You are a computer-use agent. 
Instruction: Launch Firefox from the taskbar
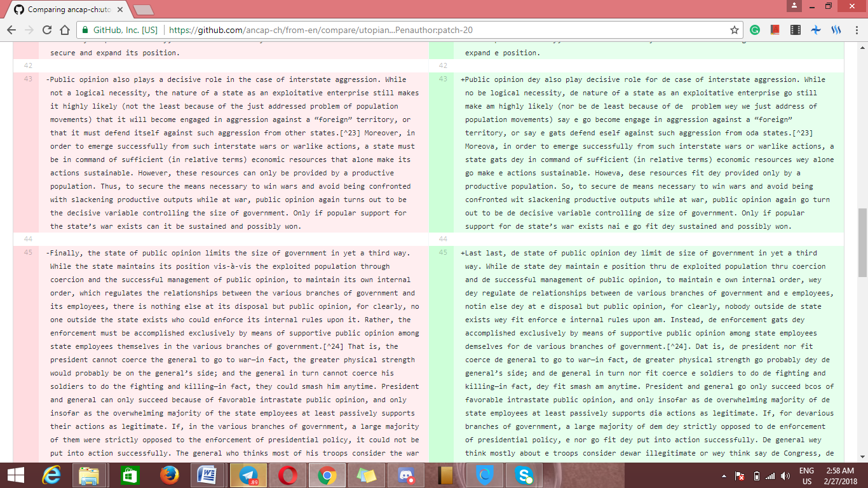169,475
